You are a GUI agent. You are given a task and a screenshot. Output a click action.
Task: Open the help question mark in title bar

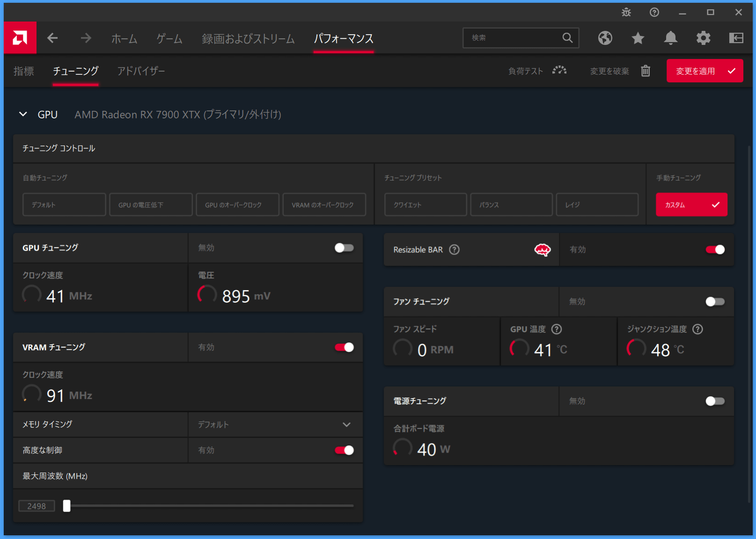654,13
